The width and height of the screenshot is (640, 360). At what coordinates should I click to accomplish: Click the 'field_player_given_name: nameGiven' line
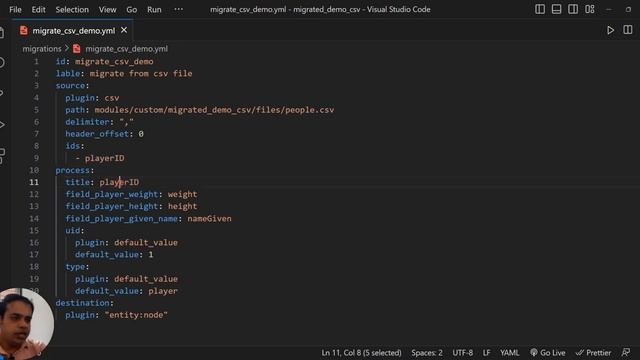pos(149,218)
